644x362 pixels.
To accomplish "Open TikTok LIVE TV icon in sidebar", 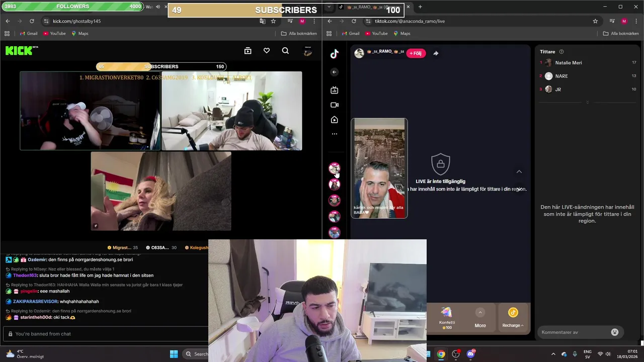I will 335,90.
